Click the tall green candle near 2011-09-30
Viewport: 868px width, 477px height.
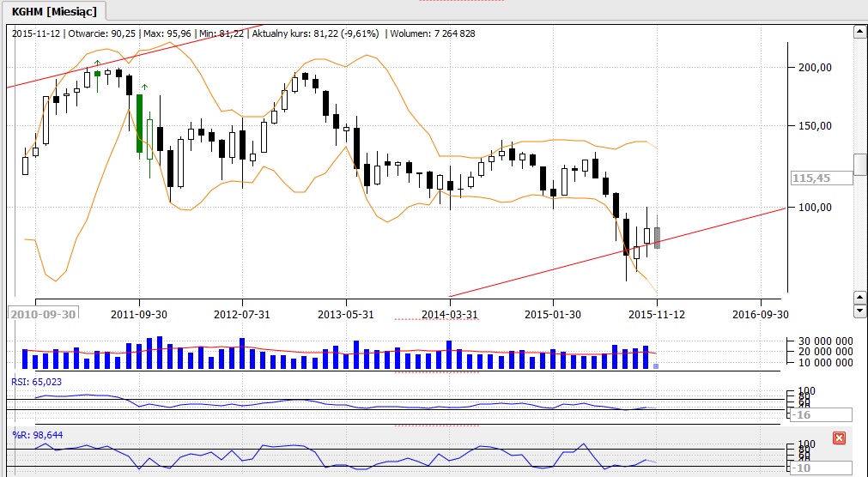[x=139, y=123]
